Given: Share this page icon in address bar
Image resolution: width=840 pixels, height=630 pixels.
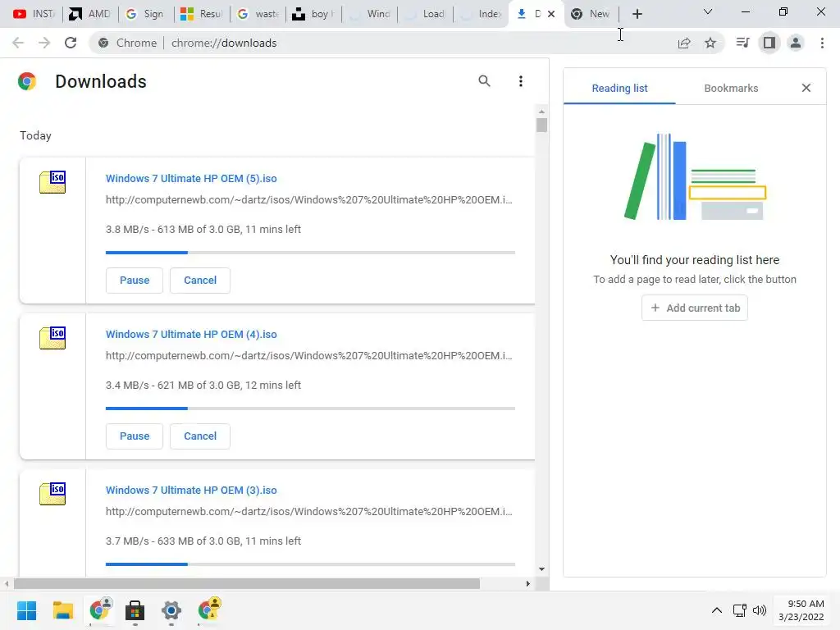Looking at the screenshot, I should (x=684, y=43).
